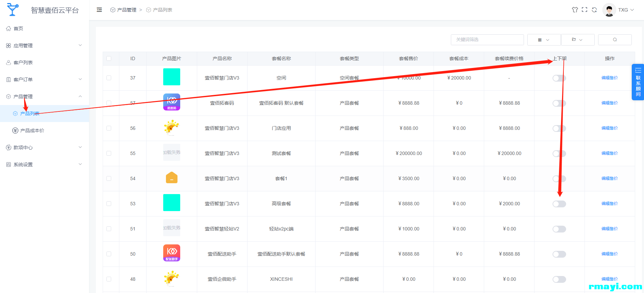The image size is (644, 293).
Task: Open the theme shirt icon
Action: coord(575,10)
